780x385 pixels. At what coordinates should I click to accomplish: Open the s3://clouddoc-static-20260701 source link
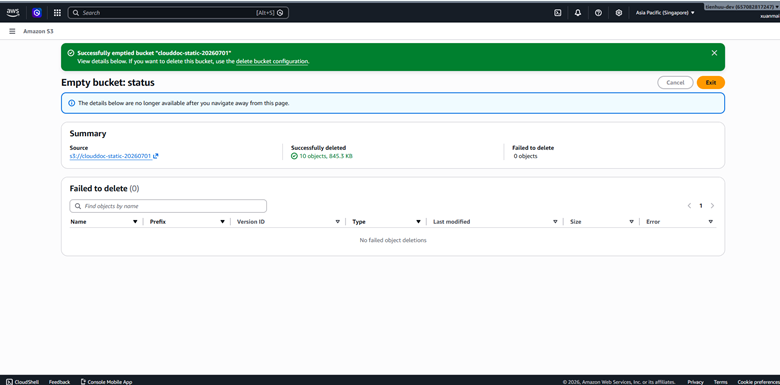(x=110, y=156)
